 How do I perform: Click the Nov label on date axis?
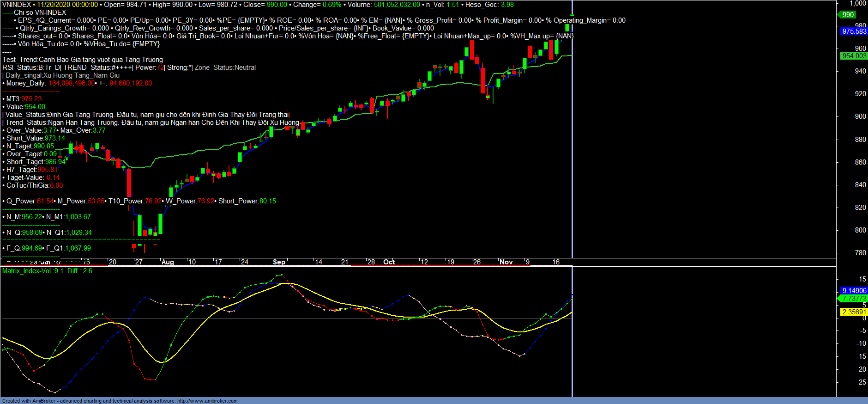tap(506, 262)
